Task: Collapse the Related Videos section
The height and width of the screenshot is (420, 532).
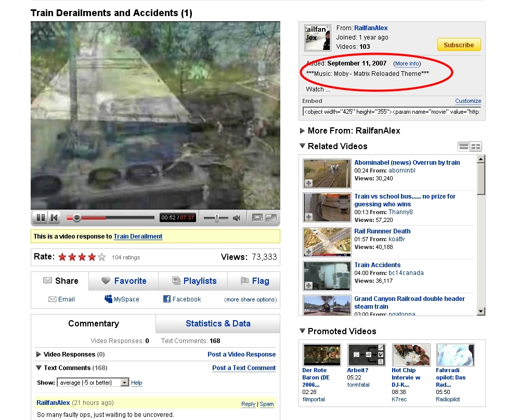Action: click(303, 147)
